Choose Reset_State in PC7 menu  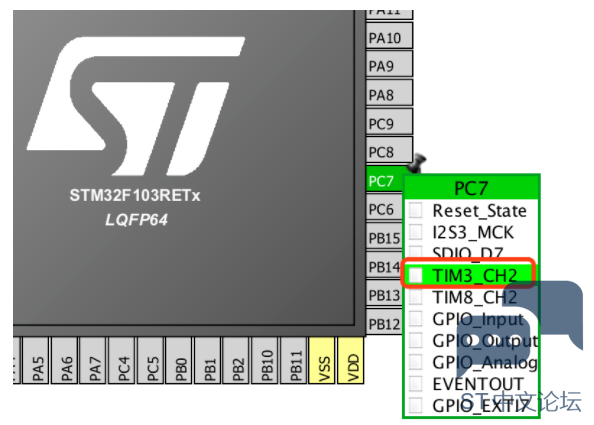471,210
